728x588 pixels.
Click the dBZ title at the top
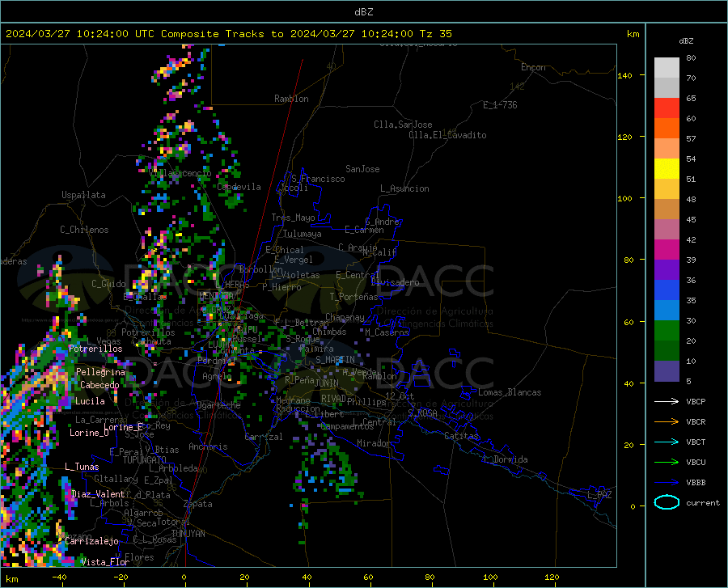pos(363,12)
